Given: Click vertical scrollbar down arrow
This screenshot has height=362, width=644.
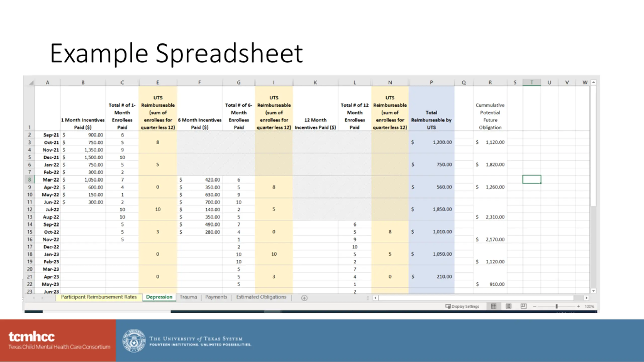Looking at the screenshot, I should [x=593, y=291].
